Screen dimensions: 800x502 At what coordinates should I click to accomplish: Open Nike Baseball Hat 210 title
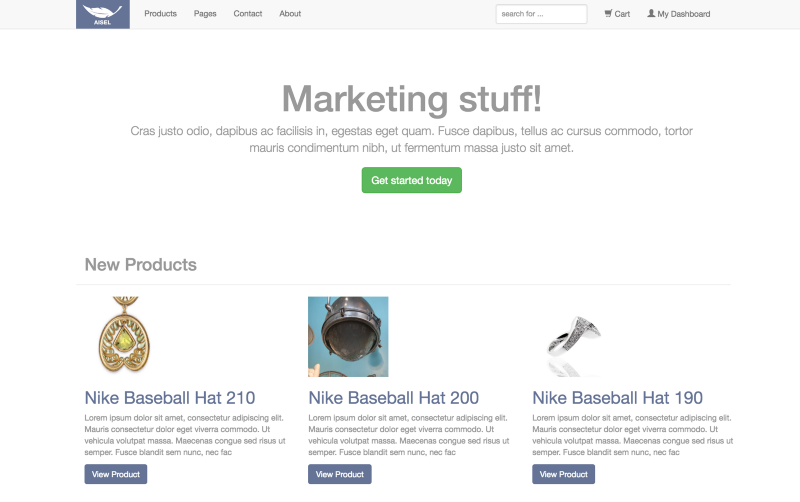click(x=170, y=398)
